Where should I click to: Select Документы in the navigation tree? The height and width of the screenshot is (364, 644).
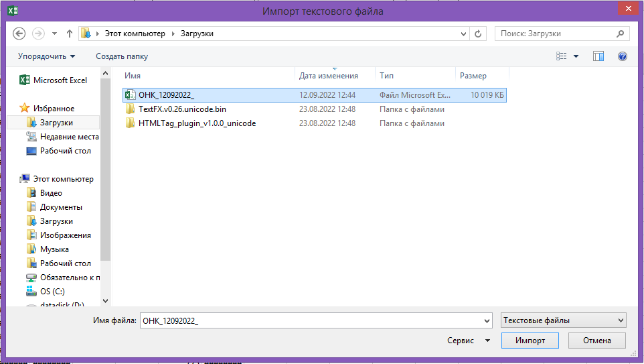coord(61,207)
